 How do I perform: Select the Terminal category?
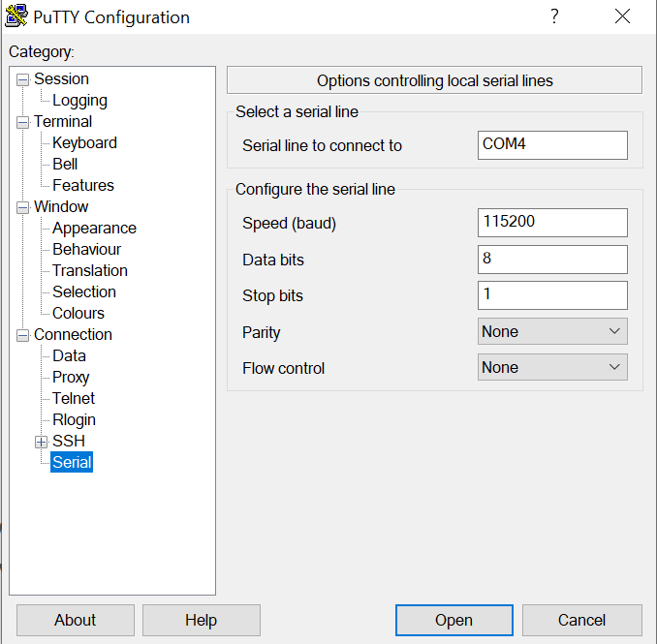click(63, 121)
